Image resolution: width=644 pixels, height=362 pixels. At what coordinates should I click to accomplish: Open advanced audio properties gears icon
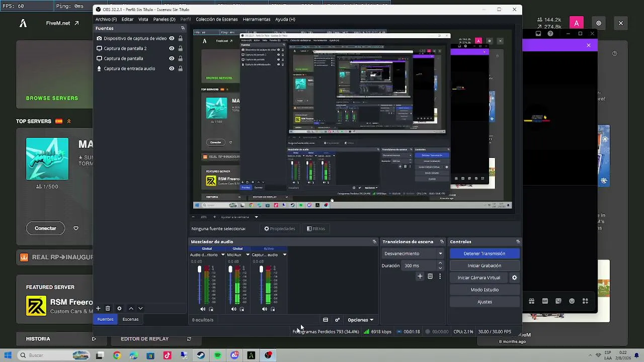(337, 320)
